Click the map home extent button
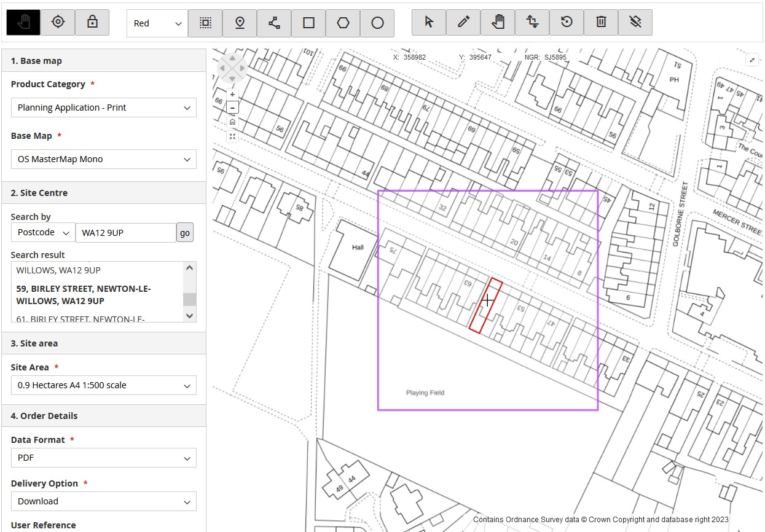Viewport: 765px width, 532px height. pos(232,122)
